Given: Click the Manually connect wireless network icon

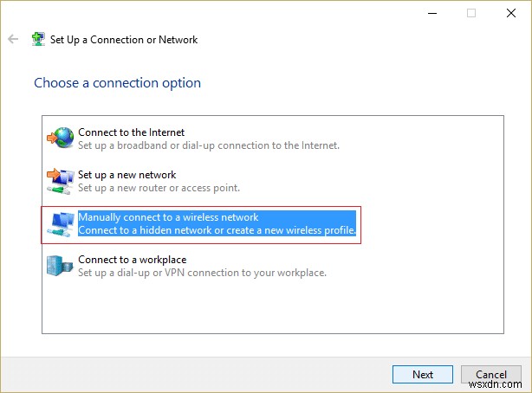Looking at the screenshot, I should coord(61,224).
